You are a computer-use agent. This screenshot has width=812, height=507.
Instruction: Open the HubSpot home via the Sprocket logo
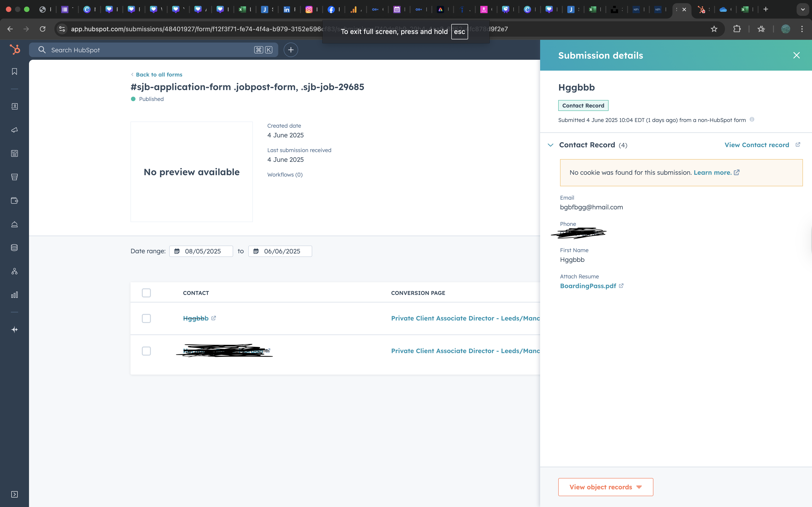(15, 49)
